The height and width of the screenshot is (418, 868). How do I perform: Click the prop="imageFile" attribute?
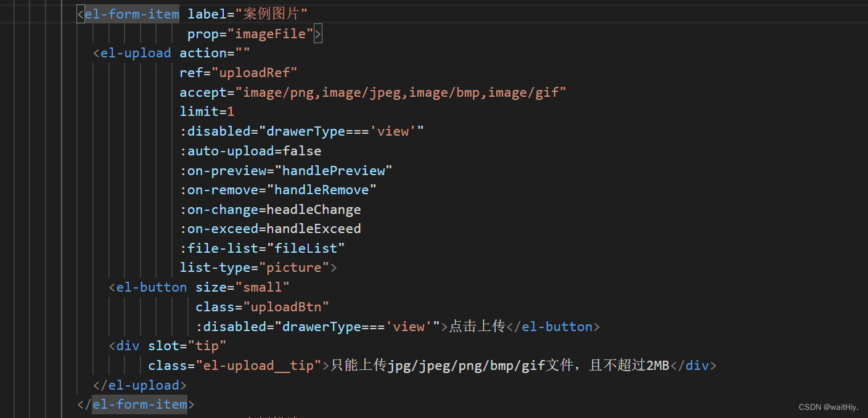251,33
